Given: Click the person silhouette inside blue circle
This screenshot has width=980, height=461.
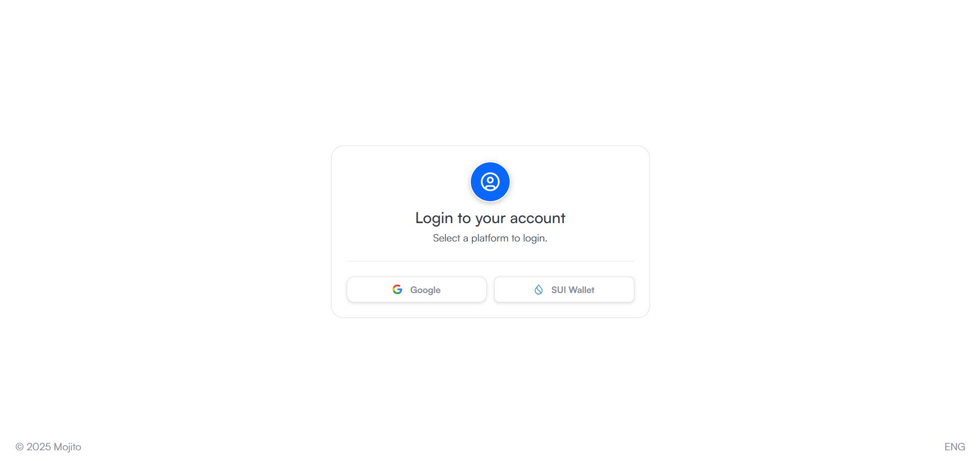Looking at the screenshot, I should [x=490, y=182].
